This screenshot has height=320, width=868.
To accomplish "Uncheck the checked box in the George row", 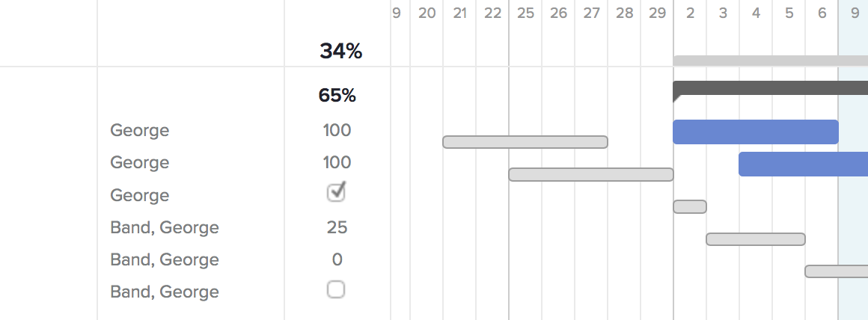I will 336,193.
